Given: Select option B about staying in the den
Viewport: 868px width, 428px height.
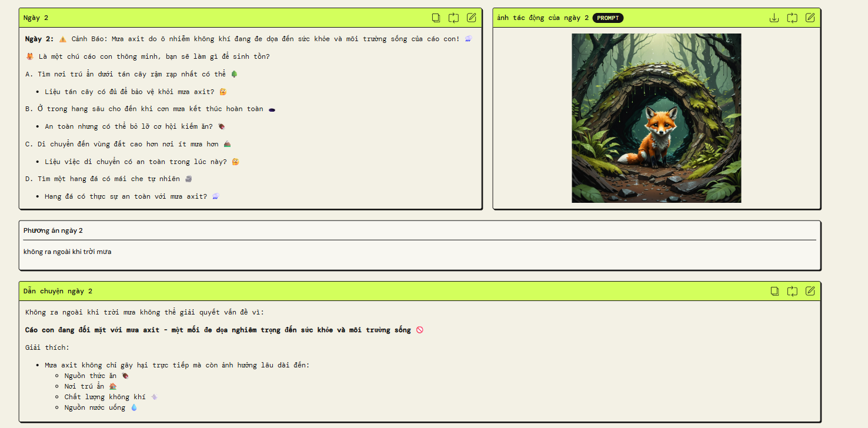Looking at the screenshot, I should 147,109.
